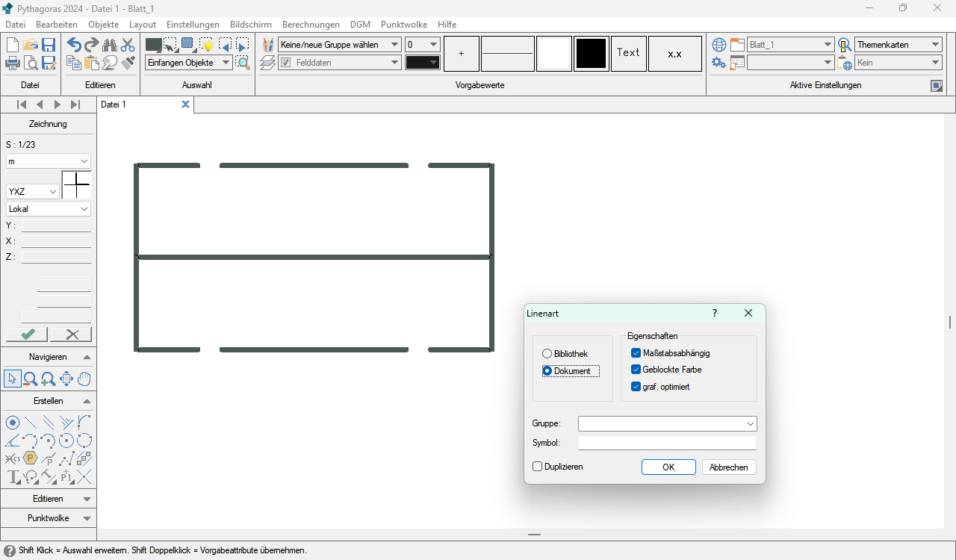The width and height of the screenshot is (956, 560).
Task: Select the point creation tool
Action: click(x=13, y=423)
